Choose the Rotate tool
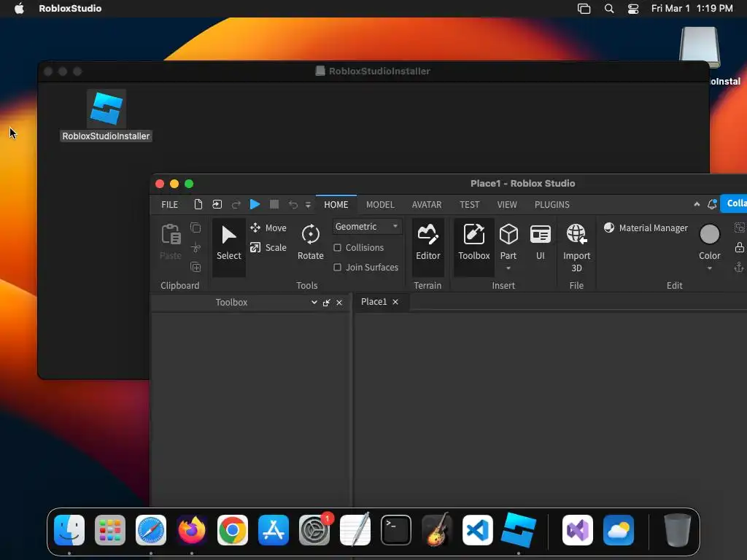The height and width of the screenshot is (560, 747). coord(311,242)
